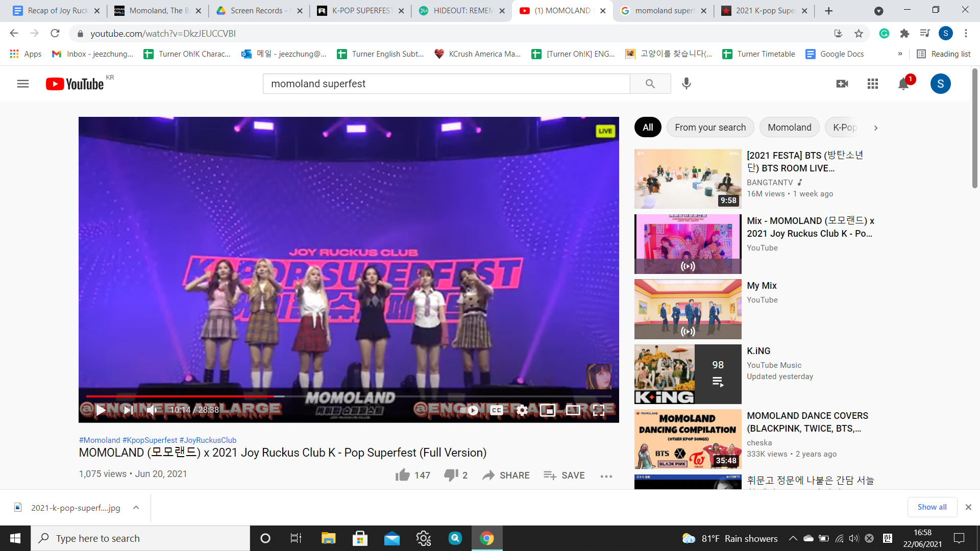Open BTS ROOM LIVE video thumbnail

coord(688,179)
